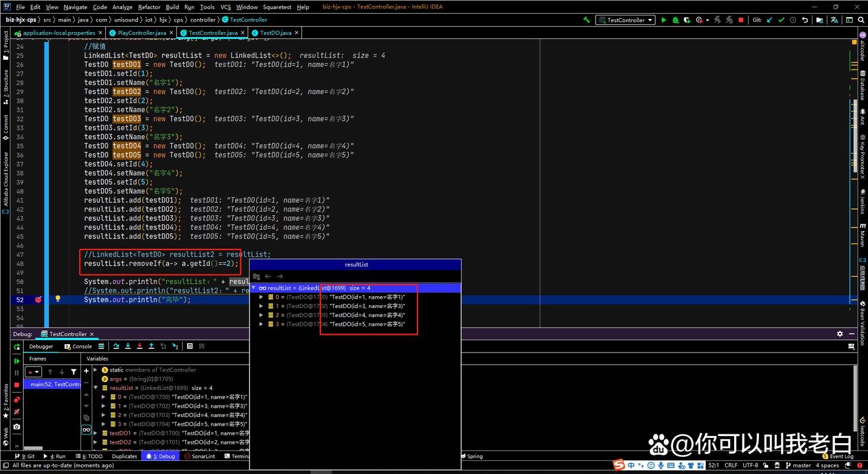Switch to the PlayController.java editor tab
This screenshot has height=474, width=868.
pyautogui.click(x=142, y=33)
